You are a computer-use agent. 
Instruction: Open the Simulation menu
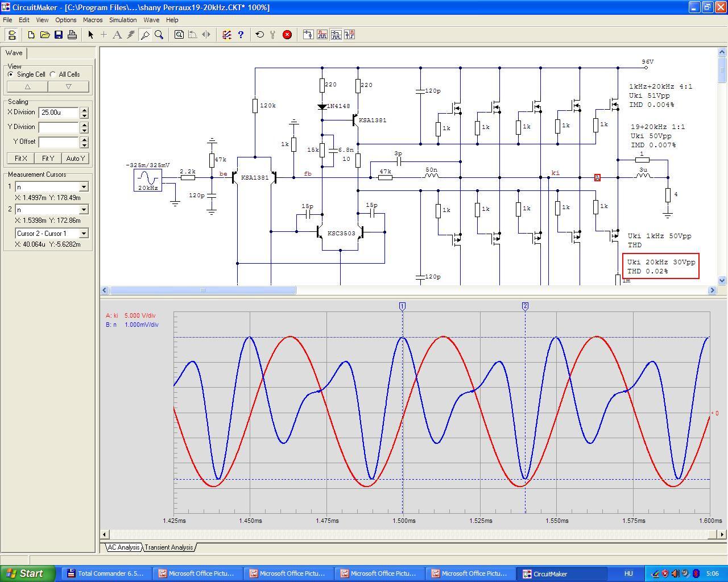[x=123, y=20]
